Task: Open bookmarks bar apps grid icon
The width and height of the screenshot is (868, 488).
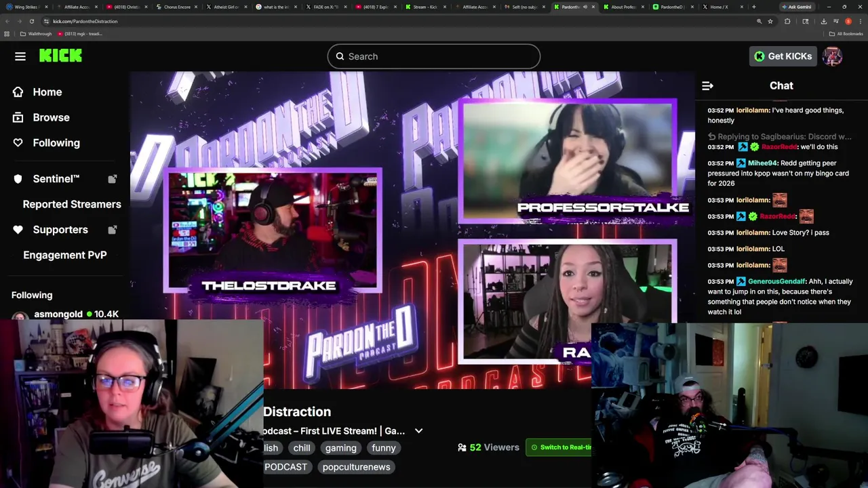Action: coord(7,34)
